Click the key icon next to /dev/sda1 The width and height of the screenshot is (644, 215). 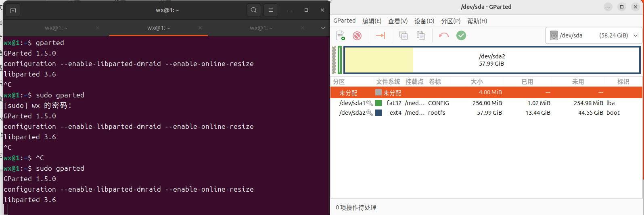point(369,103)
